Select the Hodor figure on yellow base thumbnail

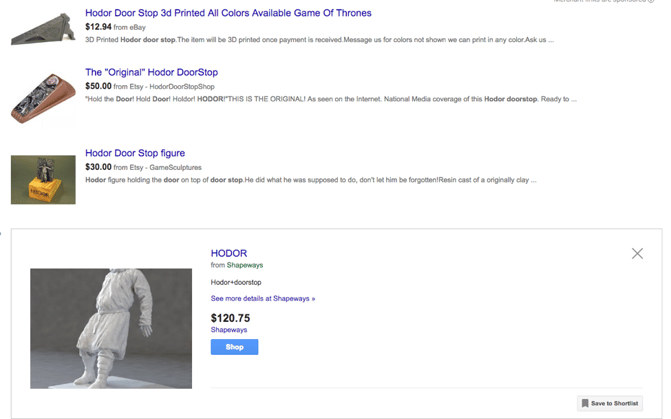(x=43, y=179)
